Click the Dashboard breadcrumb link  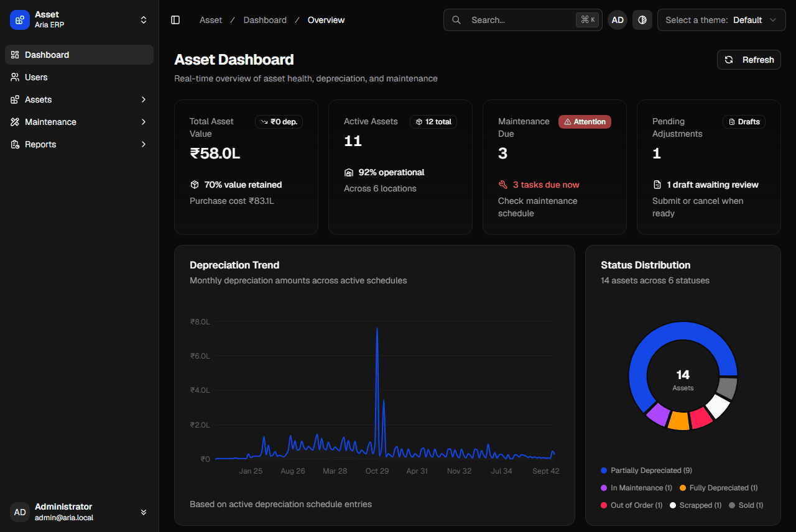point(265,20)
